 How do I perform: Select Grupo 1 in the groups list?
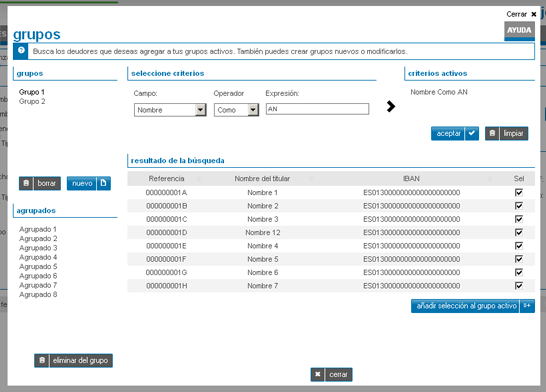32,92
